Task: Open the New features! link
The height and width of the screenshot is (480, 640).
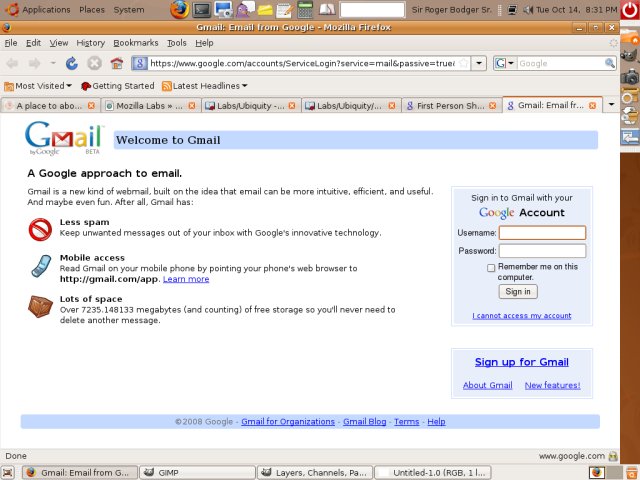Action: tap(552, 385)
